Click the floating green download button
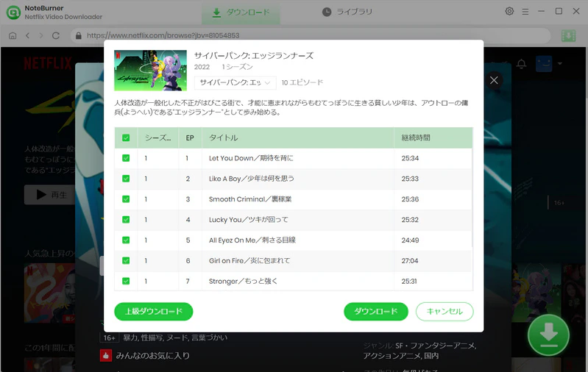Image resolution: width=588 pixels, height=372 pixels. (x=548, y=335)
